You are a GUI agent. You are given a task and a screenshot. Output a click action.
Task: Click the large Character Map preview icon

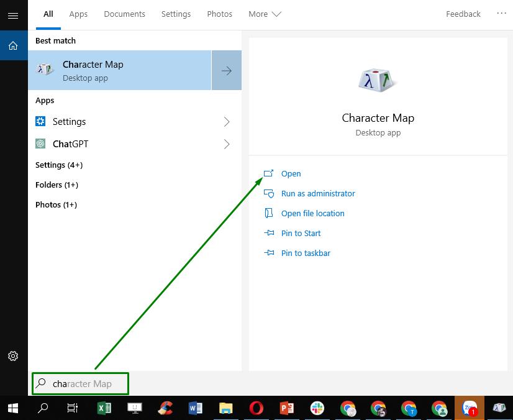(x=378, y=80)
